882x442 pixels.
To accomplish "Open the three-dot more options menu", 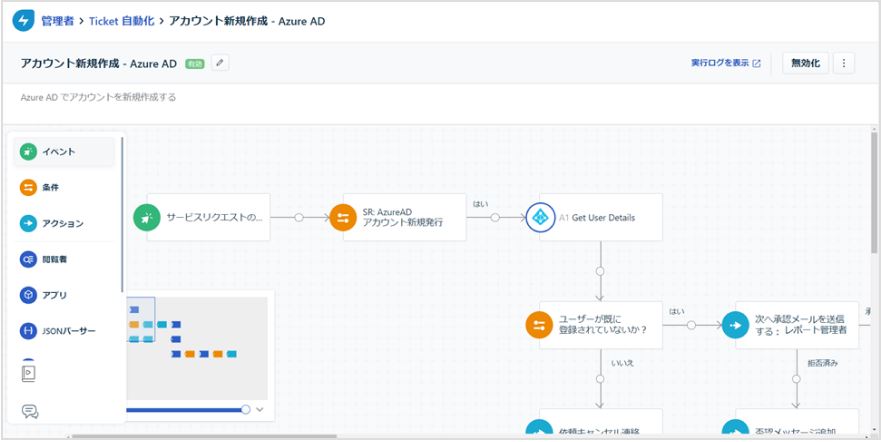I will [x=844, y=63].
